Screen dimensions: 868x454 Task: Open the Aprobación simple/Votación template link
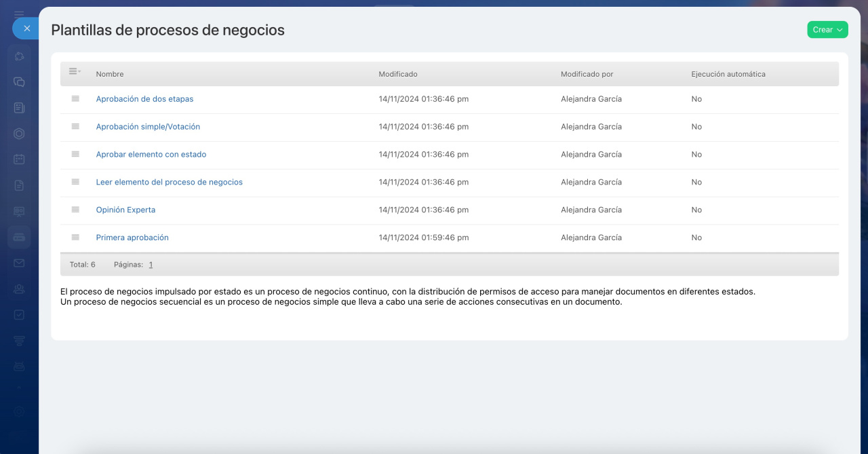click(x=148, y=127)
